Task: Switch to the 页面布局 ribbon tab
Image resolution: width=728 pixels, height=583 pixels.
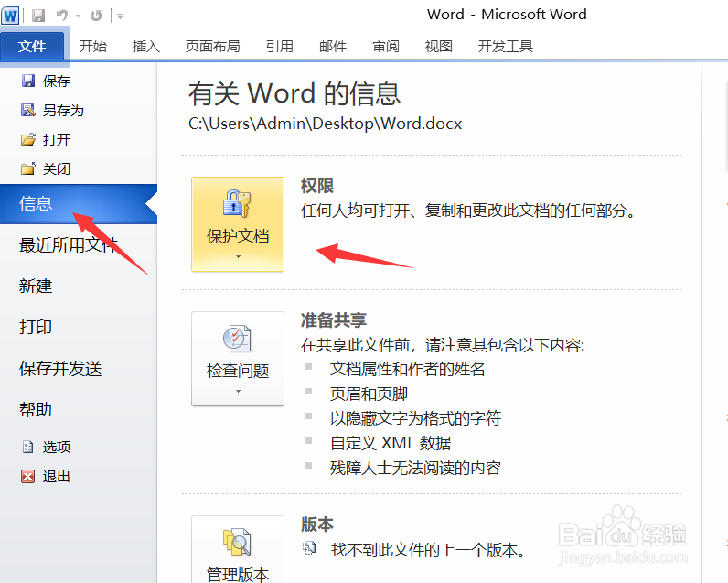Action: pyautogui.click(x=213, y=46)
